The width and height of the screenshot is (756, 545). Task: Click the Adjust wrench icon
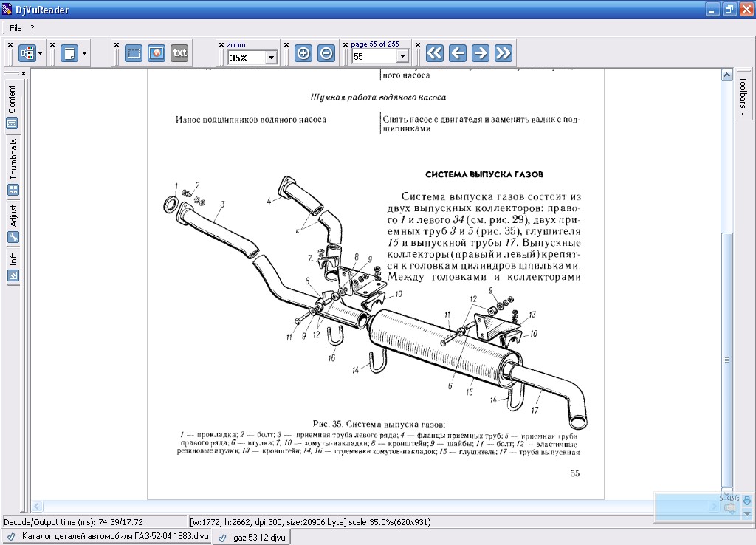pos(13,237)
